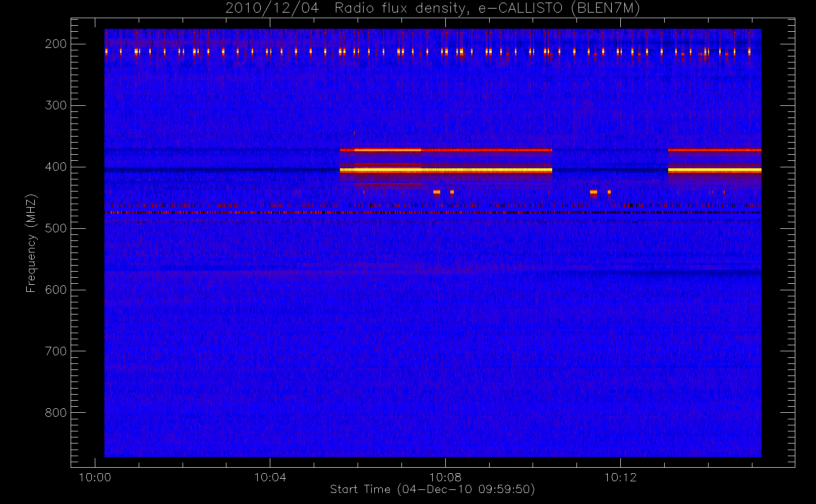Click the 10:12 time tick label
The width and height of the screenshot is (816, 504).
click(x=620, y=477)
